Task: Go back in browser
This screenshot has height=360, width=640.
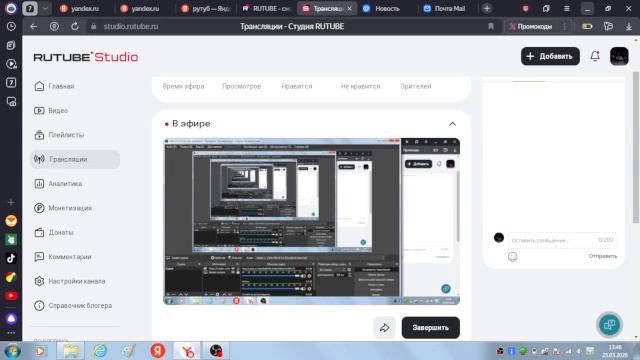Action: [x=33, y=26]
